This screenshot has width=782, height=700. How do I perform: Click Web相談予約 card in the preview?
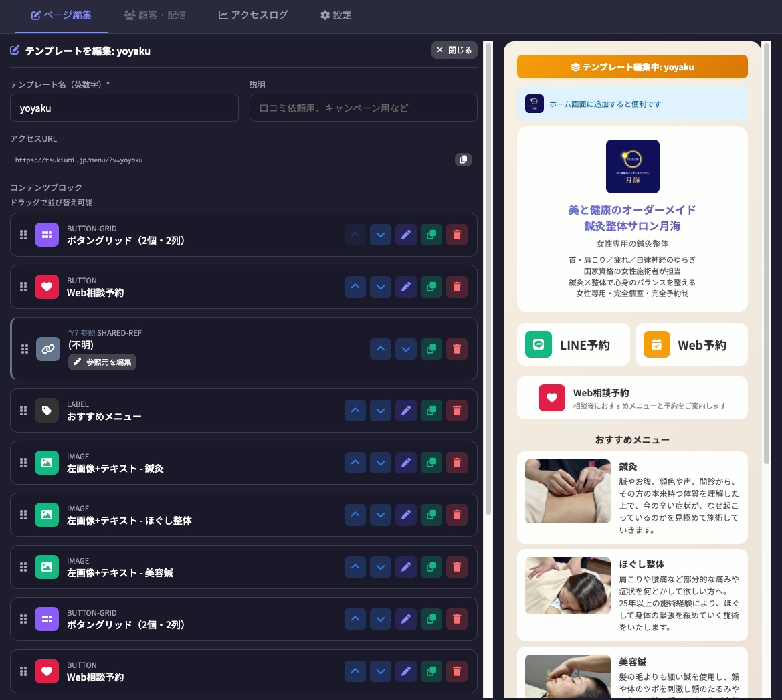click(x=632, y=398)
